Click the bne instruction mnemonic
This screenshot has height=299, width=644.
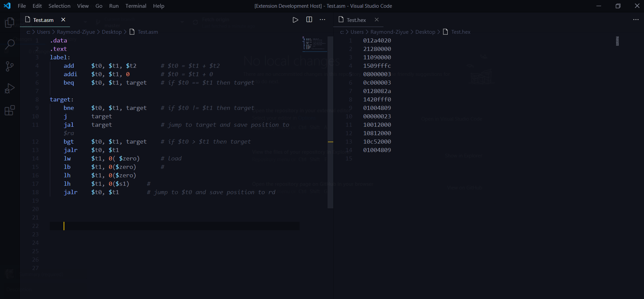coord(69,108)
